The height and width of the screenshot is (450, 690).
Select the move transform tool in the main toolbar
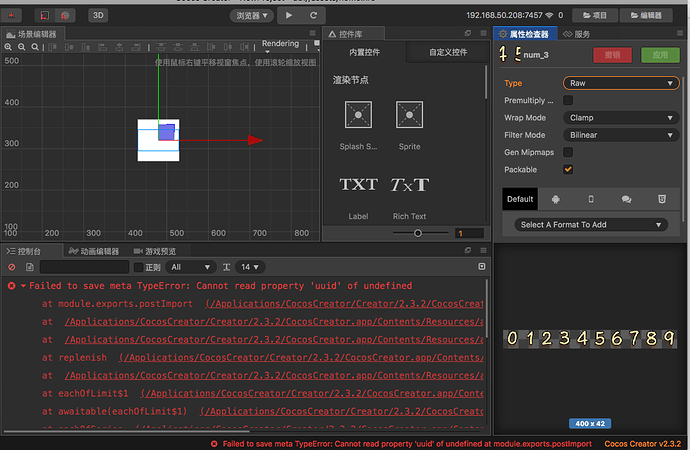coord(11,15)
